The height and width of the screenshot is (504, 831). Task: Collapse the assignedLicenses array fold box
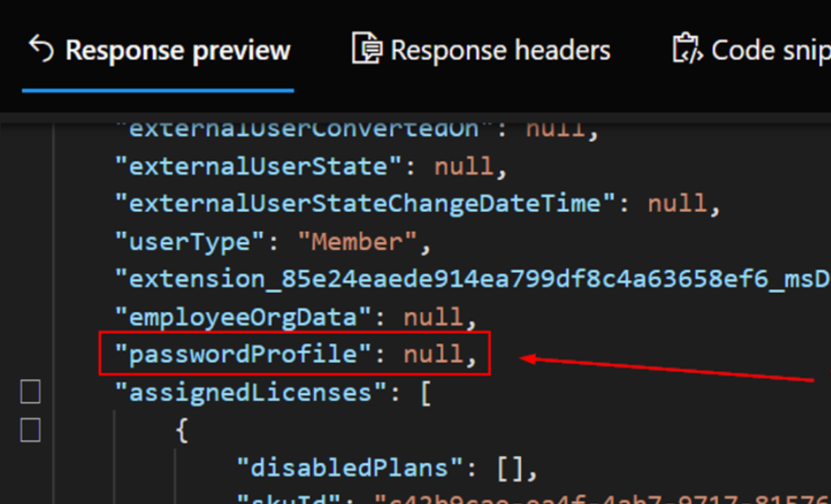tap(30, 393)
